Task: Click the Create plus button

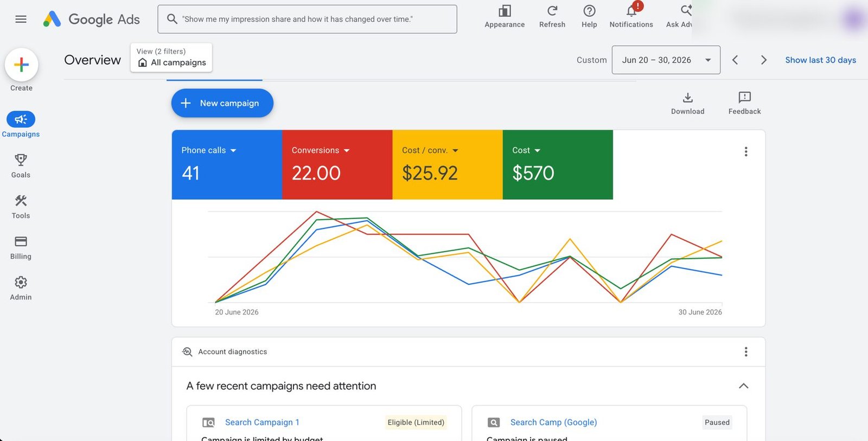Action: tap(21, 65)
